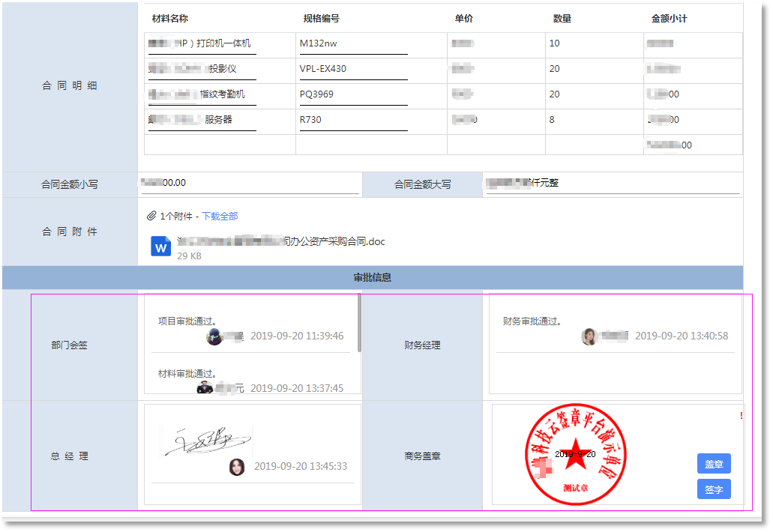Select the VPL-EX430 specification field

[x=352, y=69]
